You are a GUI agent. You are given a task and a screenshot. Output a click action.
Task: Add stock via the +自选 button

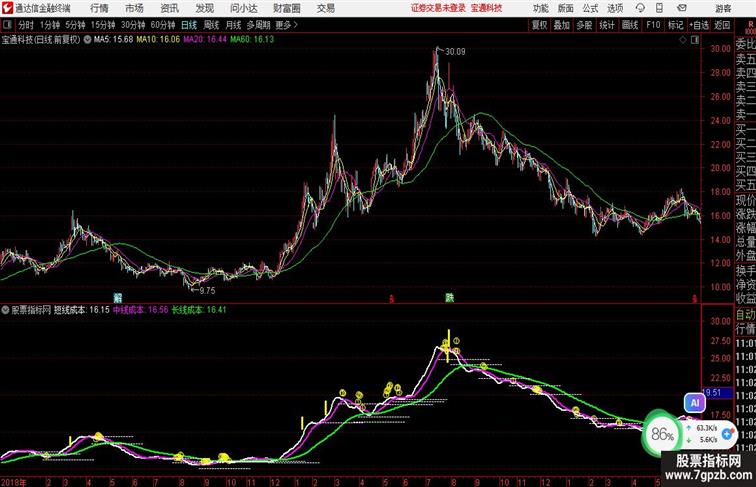coord(699,25)
